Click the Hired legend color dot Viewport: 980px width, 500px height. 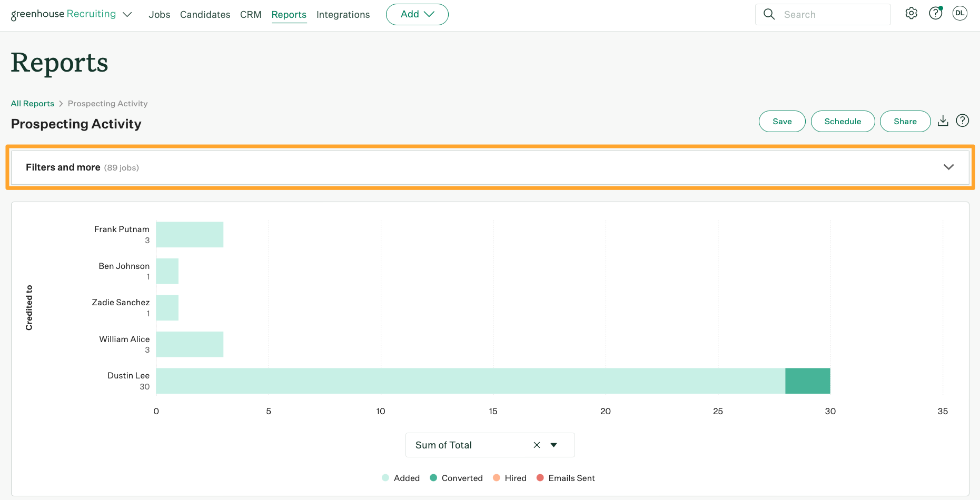(x=497, y=477)
